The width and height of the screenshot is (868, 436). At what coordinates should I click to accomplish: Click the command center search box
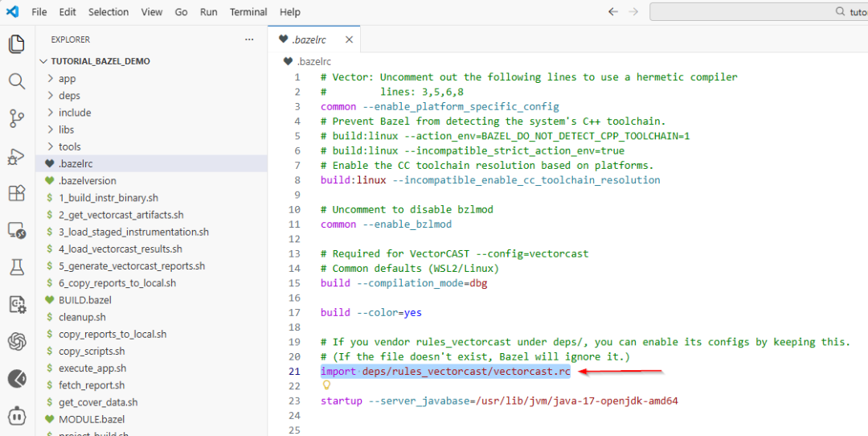[759, 11]
